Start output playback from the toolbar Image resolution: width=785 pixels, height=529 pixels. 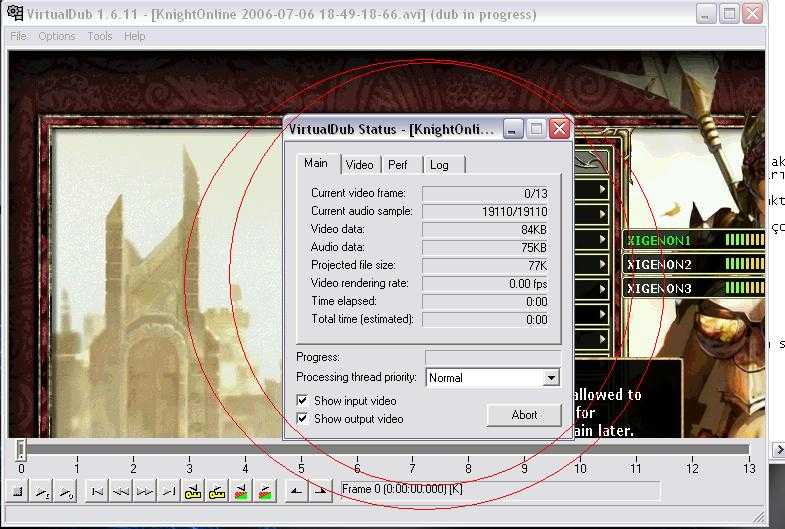tap(66, 491)
